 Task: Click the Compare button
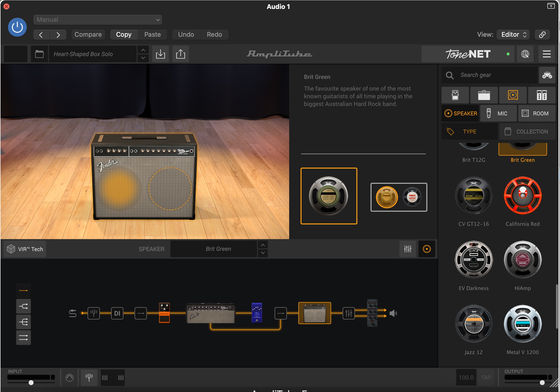click(x=88, y=34)
